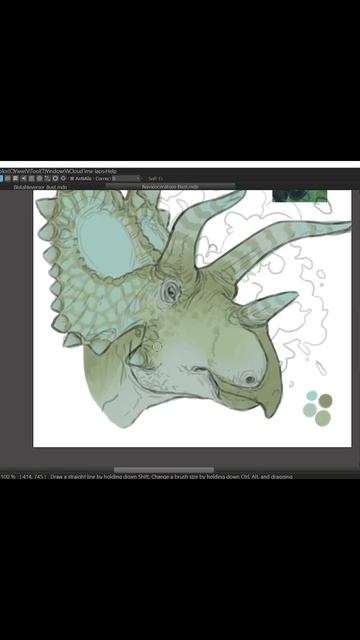Enable the Parallel snap icon
Image resolution: width=360 pixels, height=640 pixels.
pyautogui.click(x=8, y=178)
